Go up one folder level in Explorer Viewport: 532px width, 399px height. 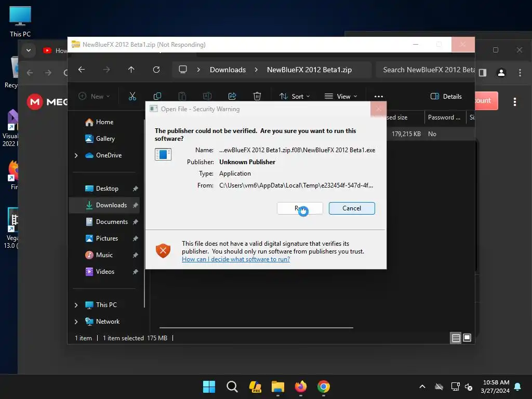tap(131, 70)
